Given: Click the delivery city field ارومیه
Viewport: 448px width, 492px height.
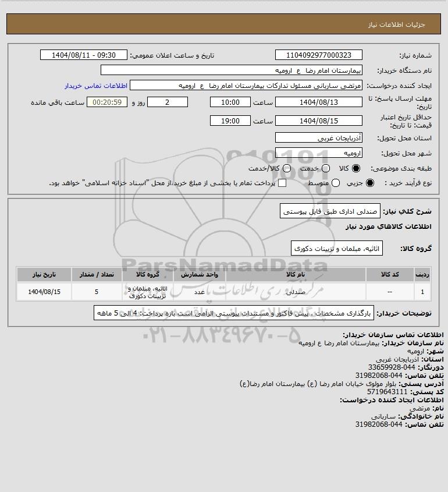Looking at the screenshot, I should tap(318, 153).
